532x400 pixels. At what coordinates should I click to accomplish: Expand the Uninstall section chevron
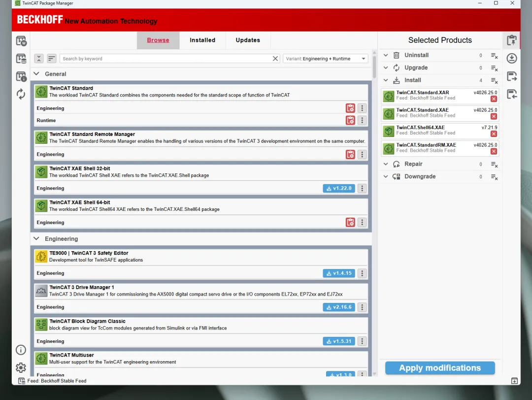386,55
